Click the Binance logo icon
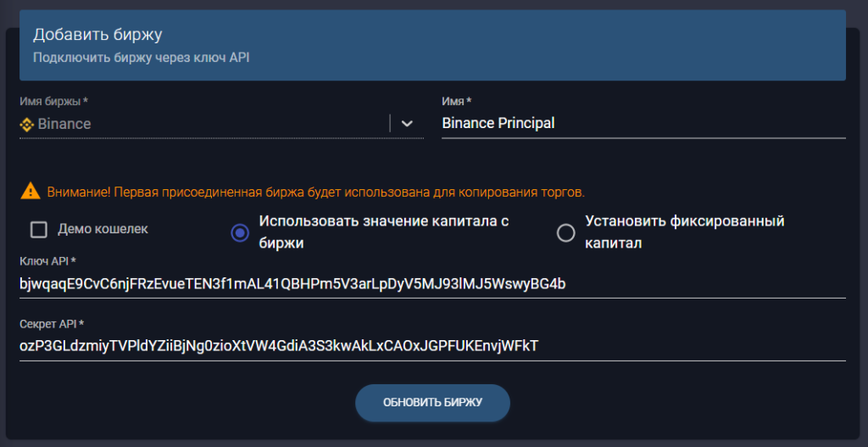The height and width of the screenshot is (447, 868). [27, 124]
